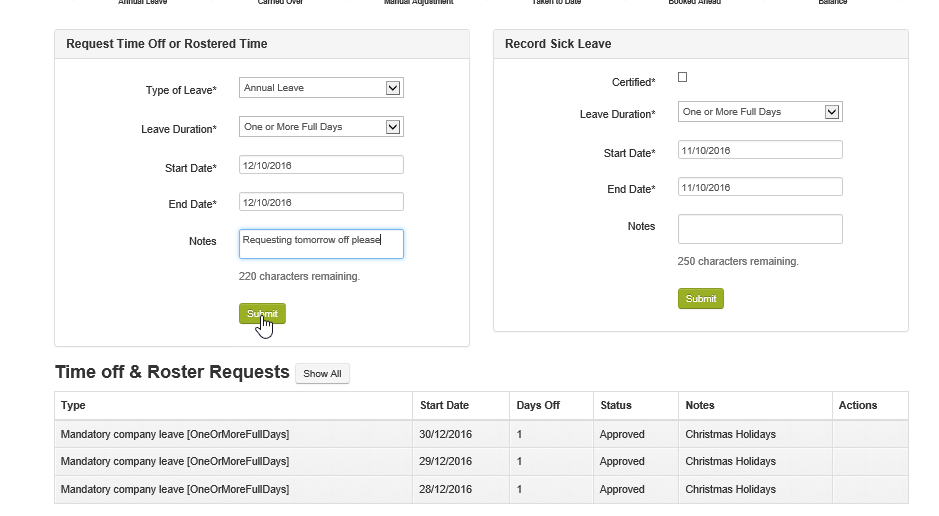Click End Date field in Record Sick Leave form
This screenshot has height=516, width=939.
(760, 187)
